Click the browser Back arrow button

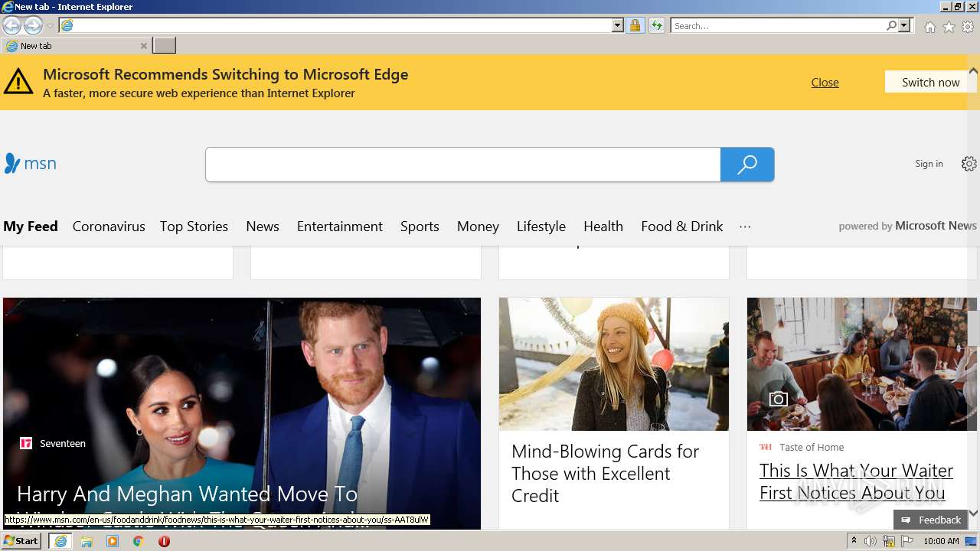11,26
